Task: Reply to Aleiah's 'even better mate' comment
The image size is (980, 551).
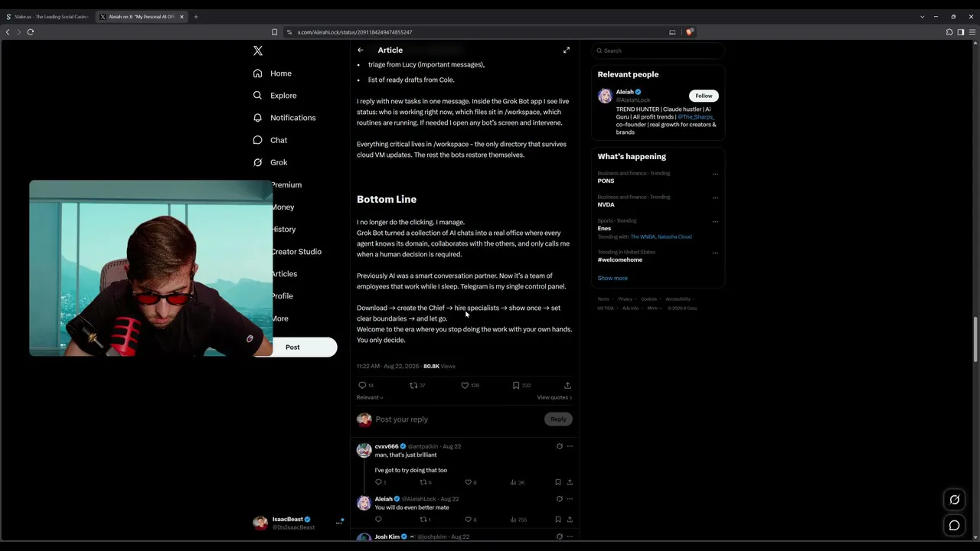Action: [378, 520]
